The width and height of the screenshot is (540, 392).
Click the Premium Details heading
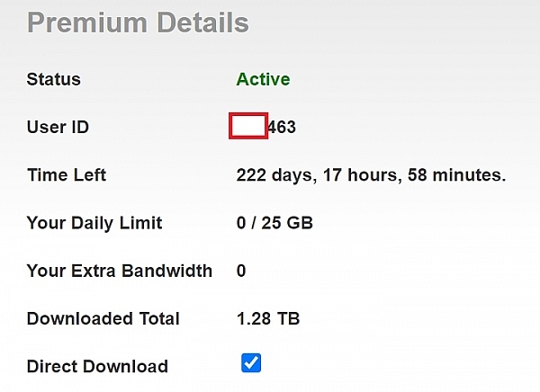pos(138,22)
